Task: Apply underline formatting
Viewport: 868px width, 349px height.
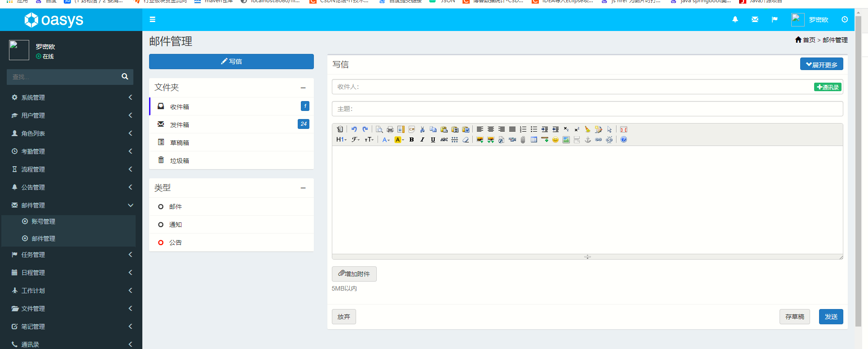Action: [433, 140]
